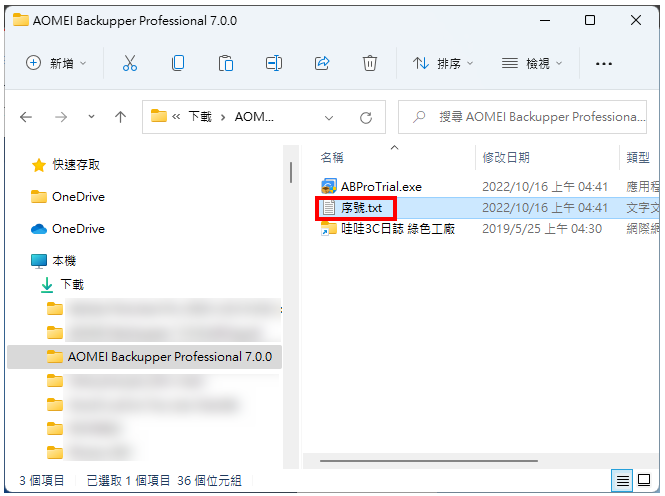Click ABProTrial.exe application icon
Screen dimensions: 665x496
click(329, 186)
